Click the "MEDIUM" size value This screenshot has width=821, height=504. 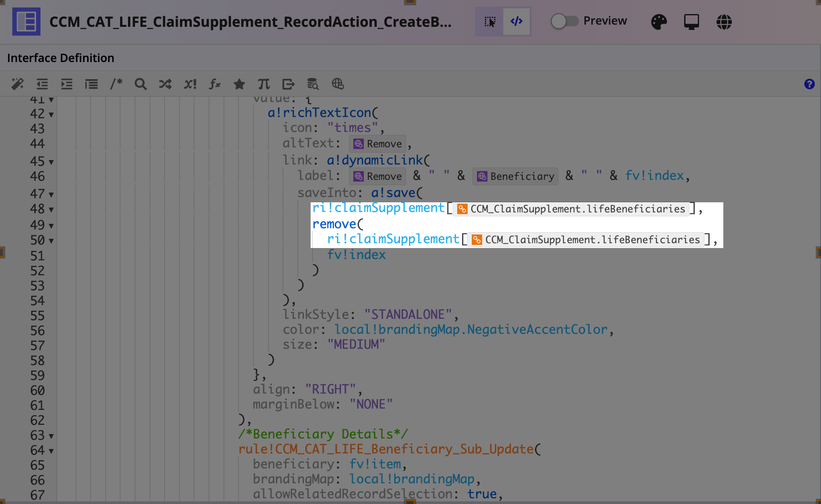click(x=356, y=344)
